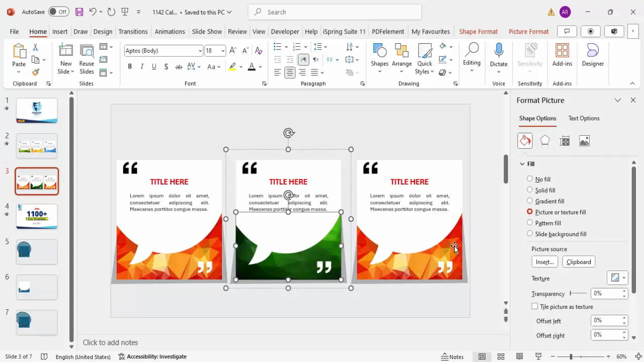
Task: Select Slide background fill option
Action: [530, 234]
